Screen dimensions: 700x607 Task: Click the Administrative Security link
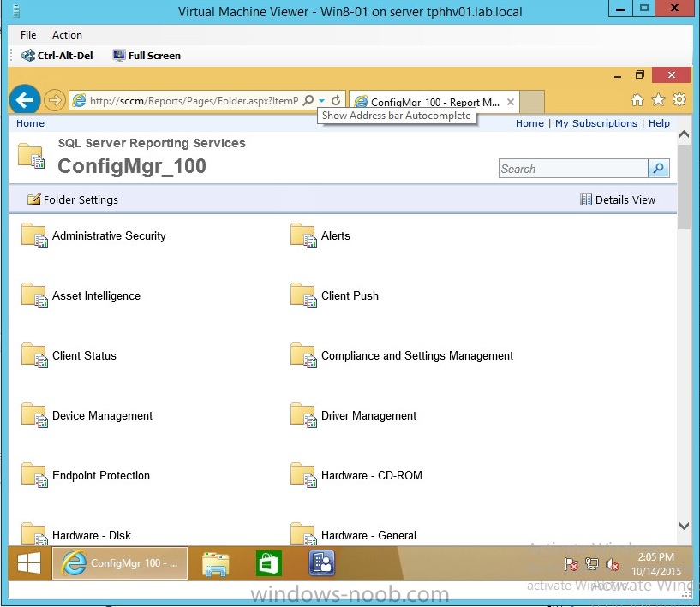click(109, 235)
